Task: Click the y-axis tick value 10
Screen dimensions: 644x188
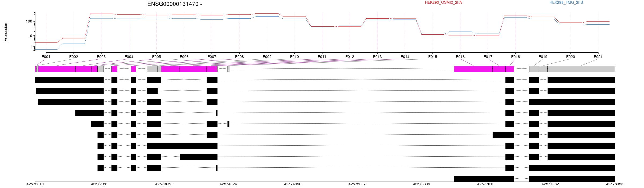Action: point(30,36)
